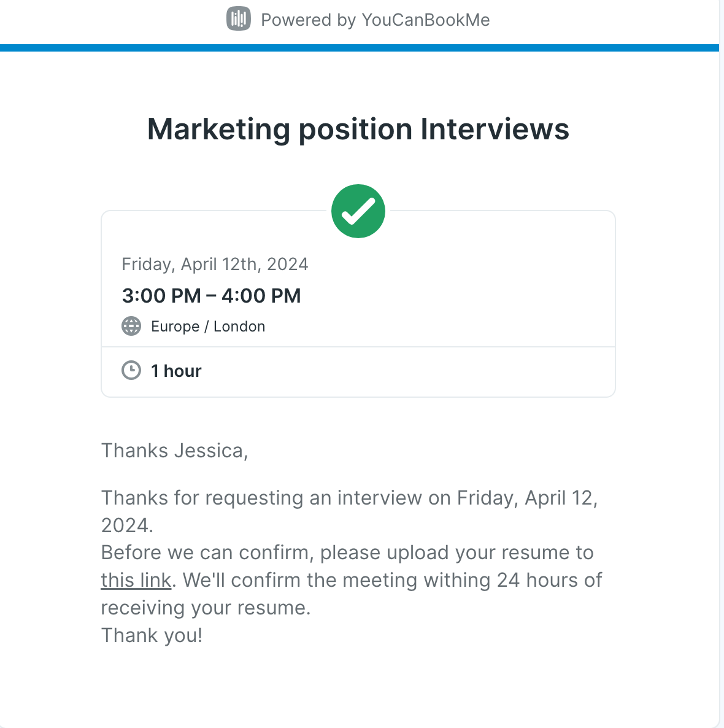
Task: Click the 'Marketing position Interviews' heading
Action: coord(358,129)
